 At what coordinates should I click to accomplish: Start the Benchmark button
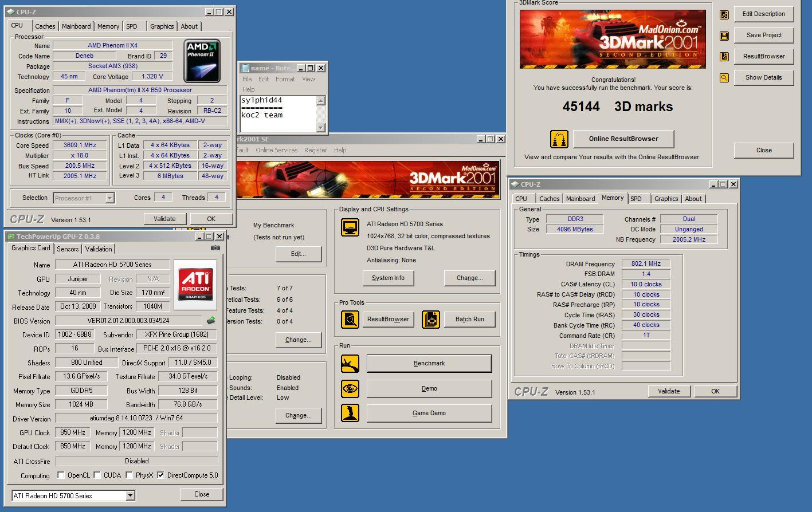point(429,363)
